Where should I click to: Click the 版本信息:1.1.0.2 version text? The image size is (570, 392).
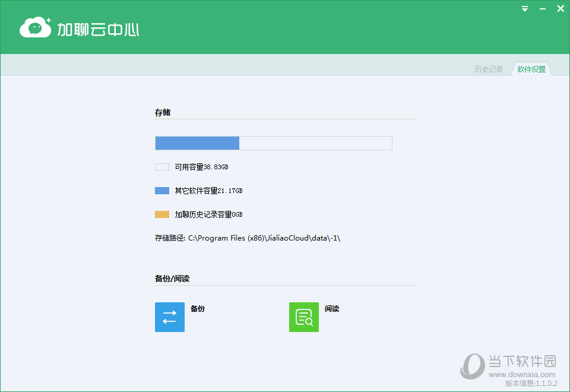[x=531, y=383]
